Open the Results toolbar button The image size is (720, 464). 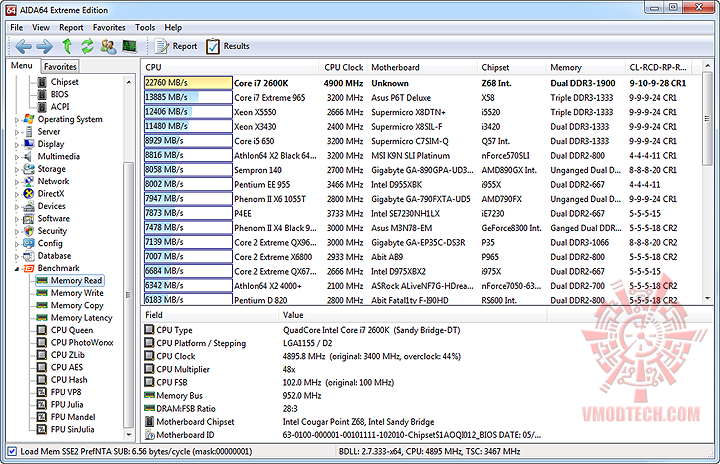click(228, 46)
